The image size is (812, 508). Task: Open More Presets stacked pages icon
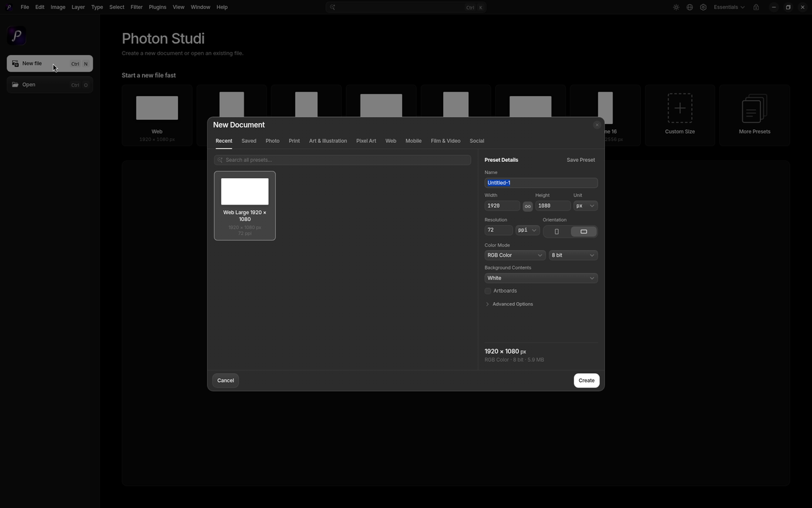(754, 108)
